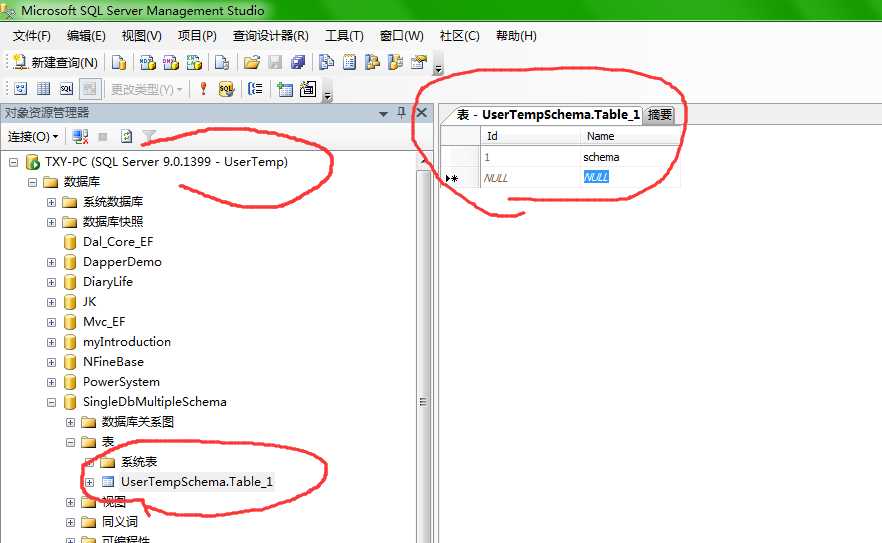The width and height of the screenshot is (882, 543).
Task: Open the Template Explorer icon
Action: pyautogui.click(x=395, y=62)
